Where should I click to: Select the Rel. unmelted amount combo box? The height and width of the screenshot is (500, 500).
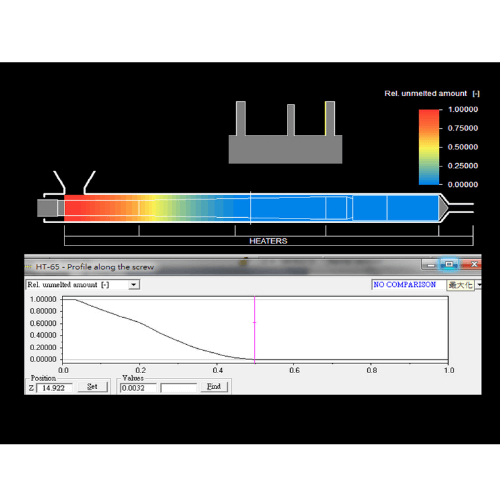click(83, 285)
